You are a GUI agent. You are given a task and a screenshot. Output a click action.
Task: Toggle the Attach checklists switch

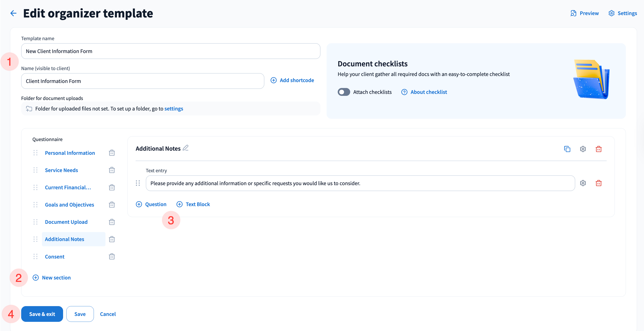[344, 92]
